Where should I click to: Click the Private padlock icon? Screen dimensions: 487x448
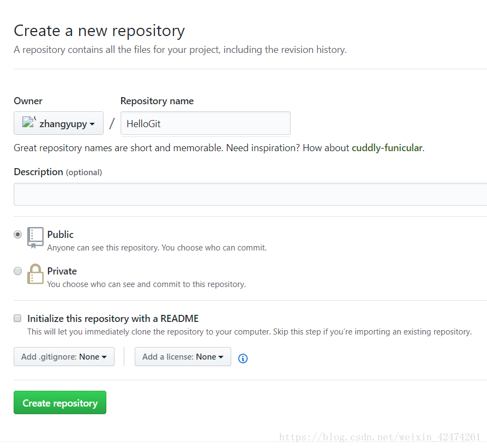(x=35, y=274)
